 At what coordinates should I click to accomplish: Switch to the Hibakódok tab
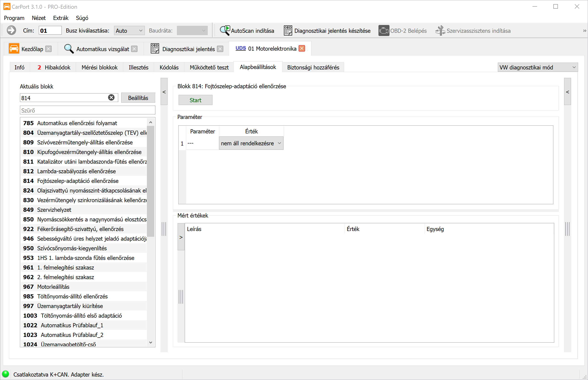pyautogui.click(x=54, y=67)
